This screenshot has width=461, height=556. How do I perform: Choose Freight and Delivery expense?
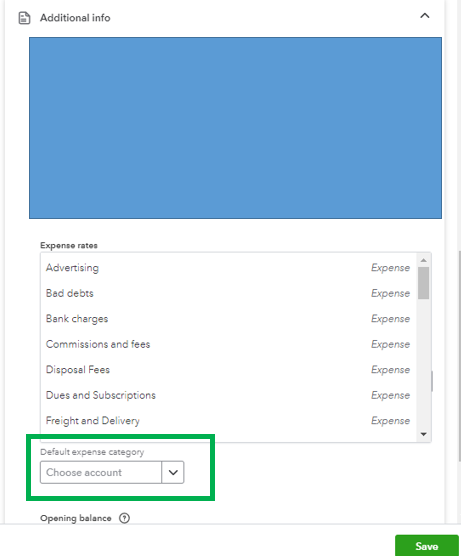click(228, 421)
